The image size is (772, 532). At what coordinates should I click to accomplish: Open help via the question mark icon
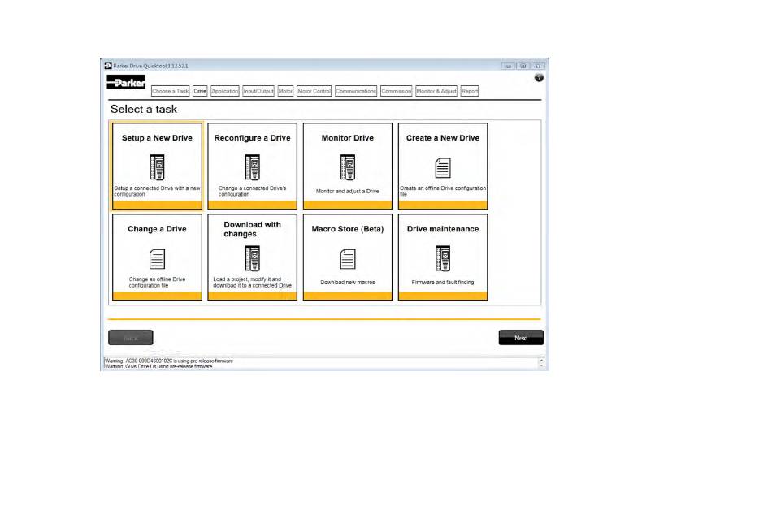(539, 78)
